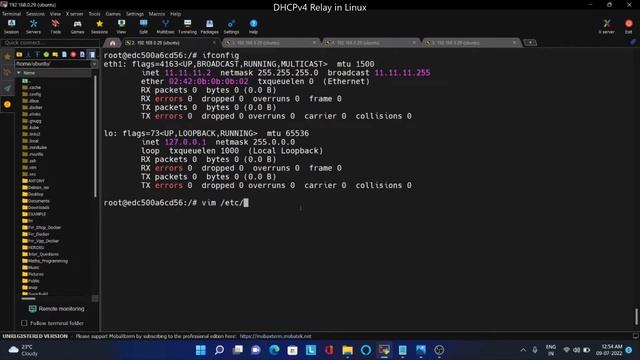Open the Sessions star toolbar button
Viewport: 640px width, 360px height.
[99, 27]
